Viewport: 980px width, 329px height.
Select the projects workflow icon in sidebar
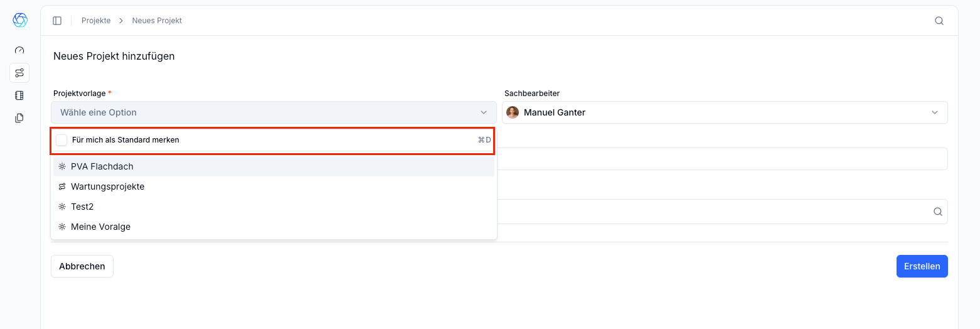point(19,73)
